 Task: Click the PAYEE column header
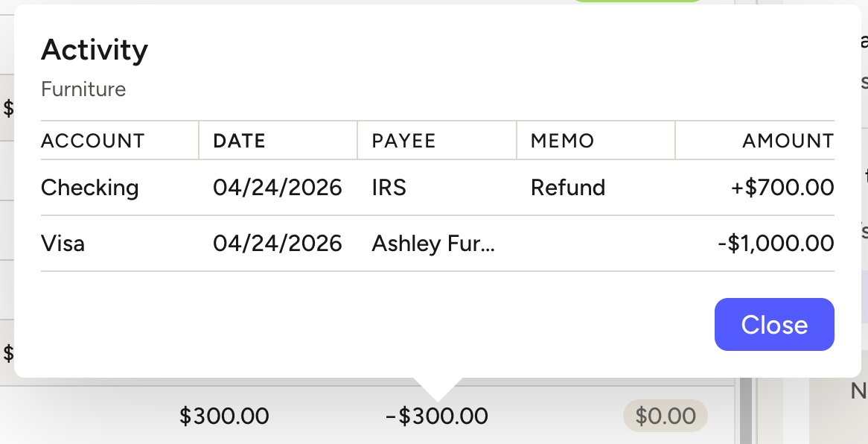[x=403, y=141]
